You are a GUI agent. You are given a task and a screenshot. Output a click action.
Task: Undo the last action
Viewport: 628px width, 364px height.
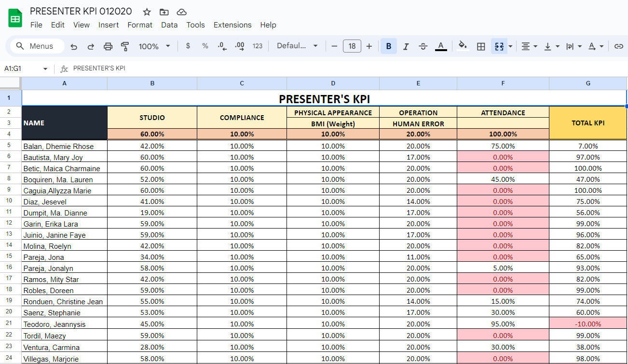coord(74,46)
